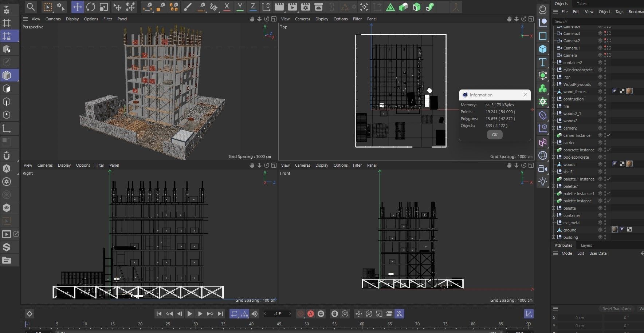
Task: Switch to the Takes tab
Action: (x=582, y=4)
